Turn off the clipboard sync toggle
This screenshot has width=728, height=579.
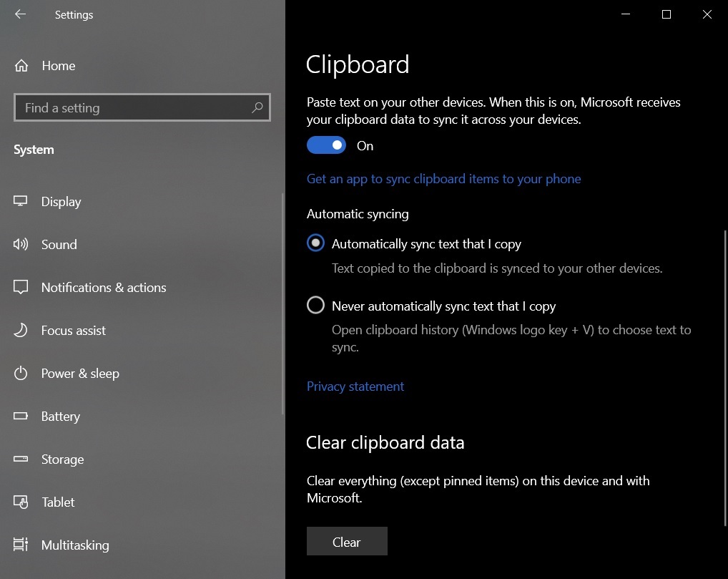pos(326,145)
